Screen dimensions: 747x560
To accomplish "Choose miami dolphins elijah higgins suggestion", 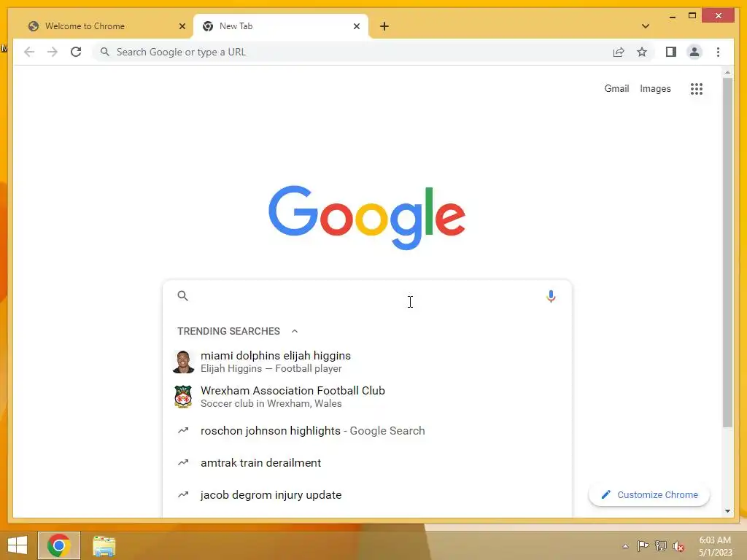I will pyautogui.click(x=367, y=362).
